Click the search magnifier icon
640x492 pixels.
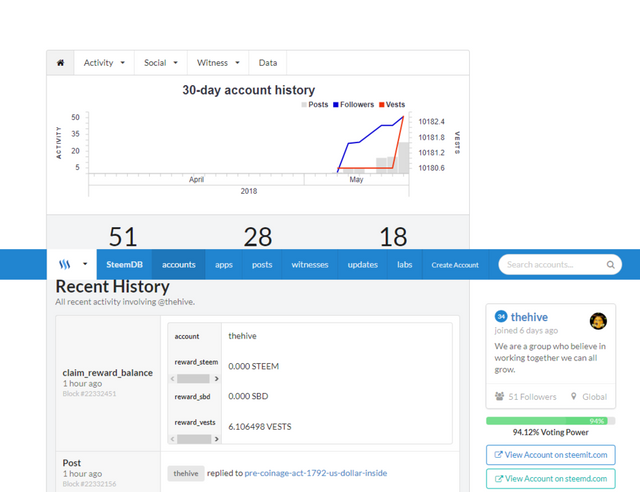[x=610, y=265]
